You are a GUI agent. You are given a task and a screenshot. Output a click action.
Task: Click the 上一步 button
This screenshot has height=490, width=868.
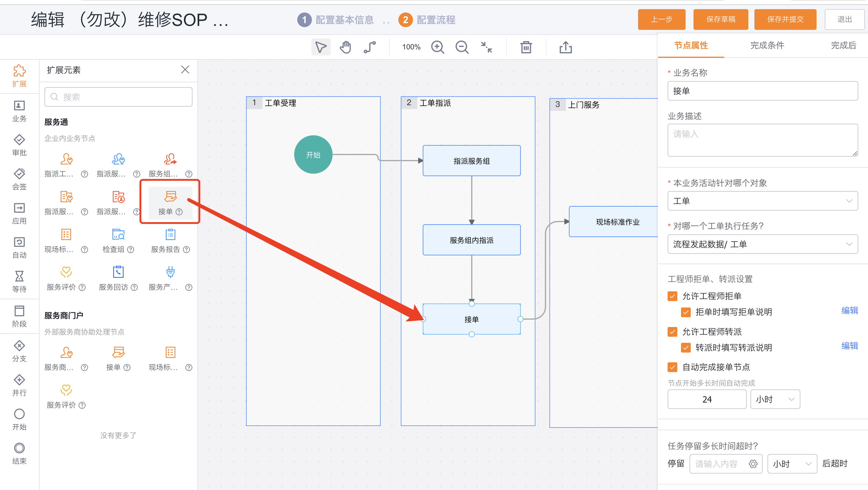click(662, 20)
